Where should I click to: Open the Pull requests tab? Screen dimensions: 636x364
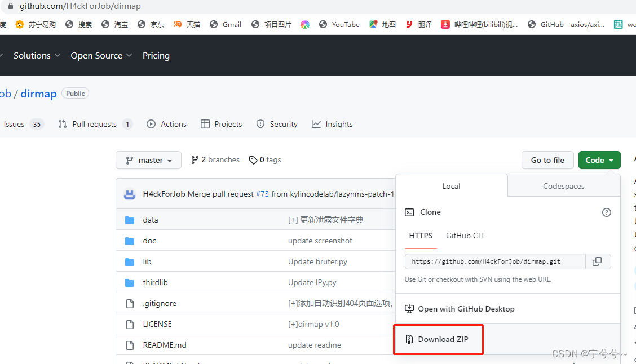95,124
